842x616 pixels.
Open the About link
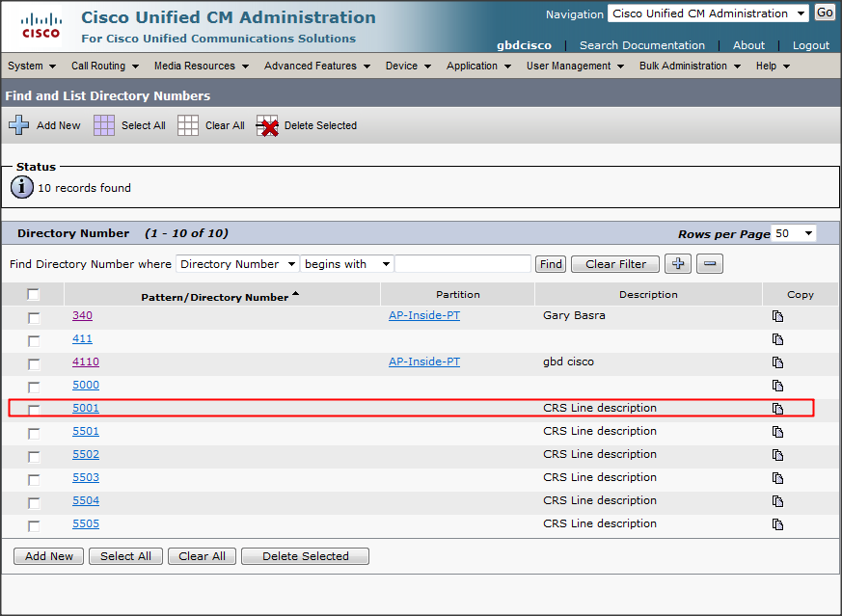[748, 45]
